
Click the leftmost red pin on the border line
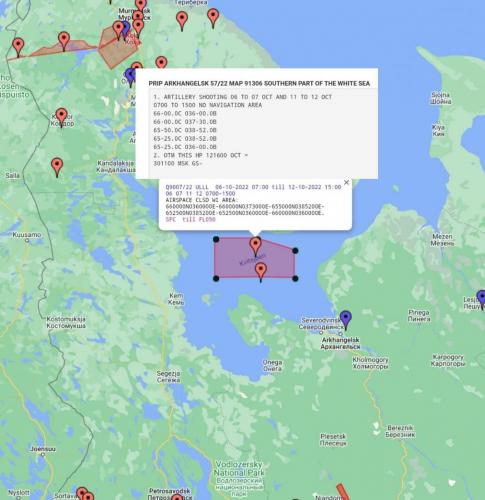click(x=18, y=47)
